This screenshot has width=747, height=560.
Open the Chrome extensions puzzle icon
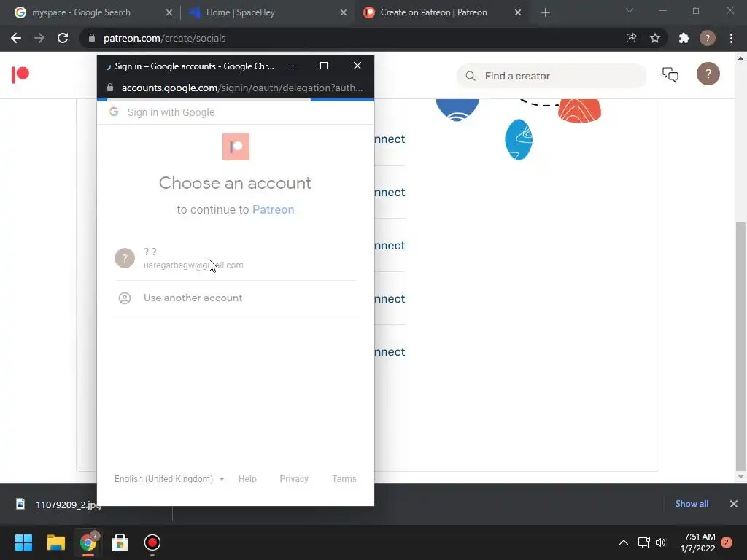click(684, 38)
